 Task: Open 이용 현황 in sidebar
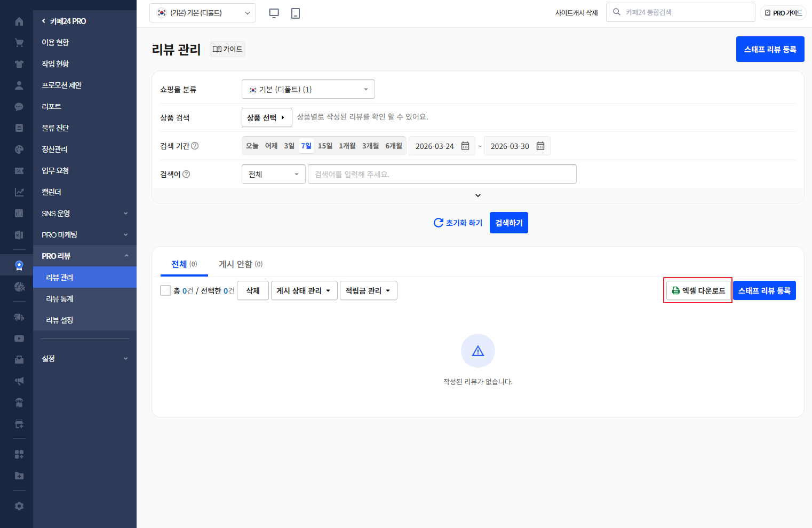85,42
